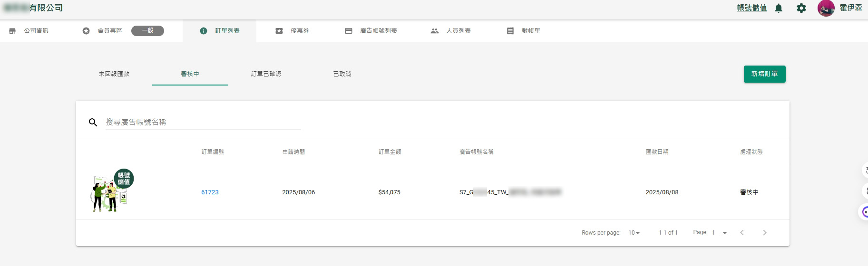The width and height of the screenshot is (868, 266).
Task: Click the 對帳單 document icon
Action: pos(510,31)
